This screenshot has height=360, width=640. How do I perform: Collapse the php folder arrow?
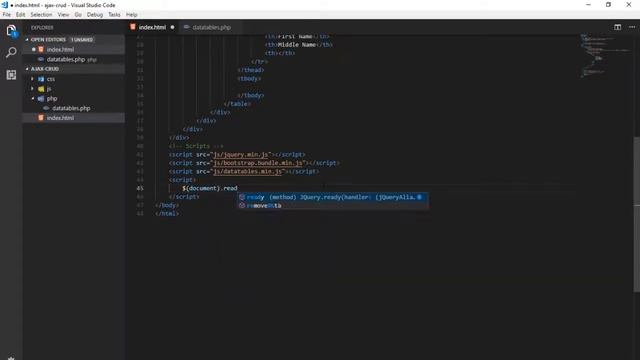point(33,98)
